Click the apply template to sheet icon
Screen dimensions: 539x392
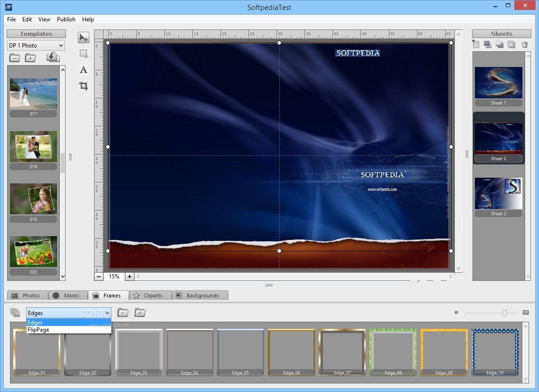click(53, 57)
